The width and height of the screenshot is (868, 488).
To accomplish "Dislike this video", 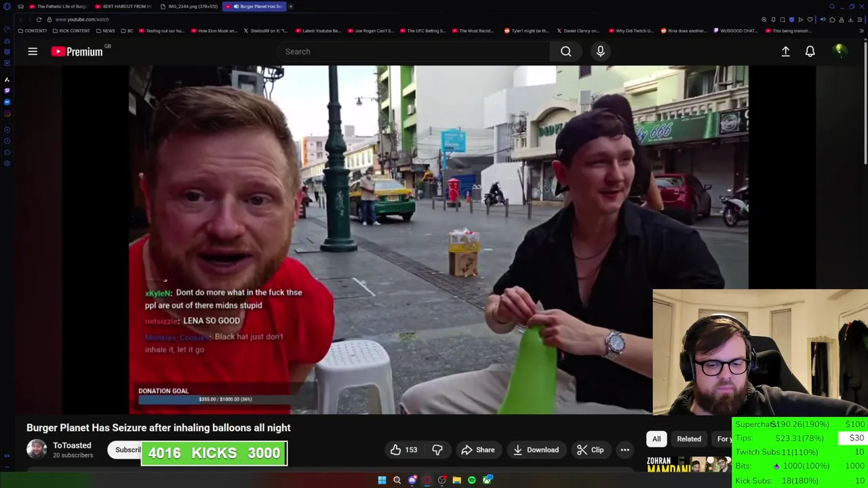I will (437, 450).
